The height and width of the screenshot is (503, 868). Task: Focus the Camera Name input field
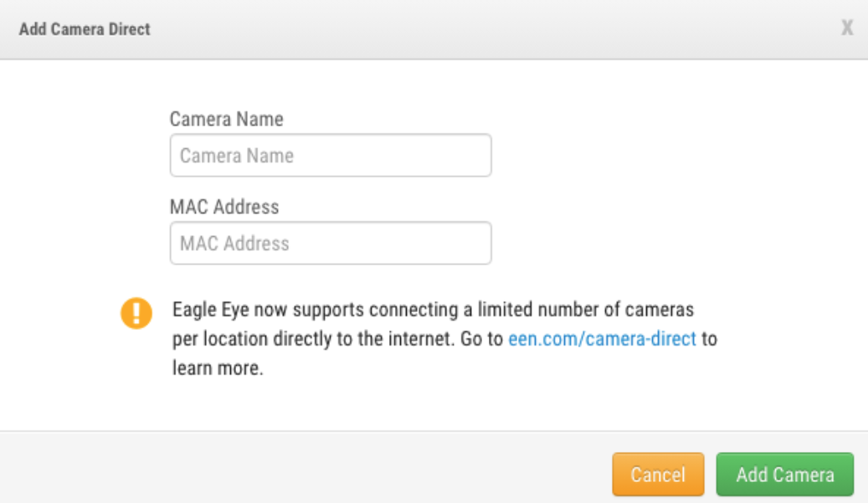(x=331, y=156)
